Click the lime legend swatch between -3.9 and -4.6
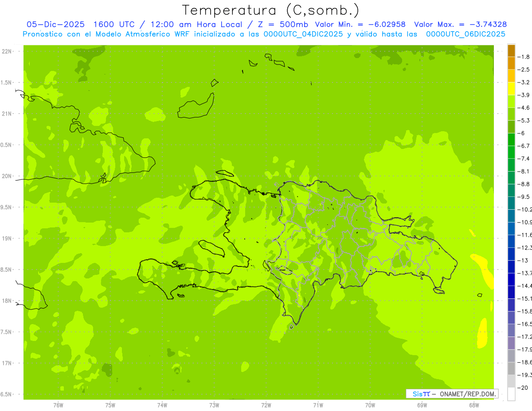The width and height of the screenshot is (532, 411). coord(511,101)
